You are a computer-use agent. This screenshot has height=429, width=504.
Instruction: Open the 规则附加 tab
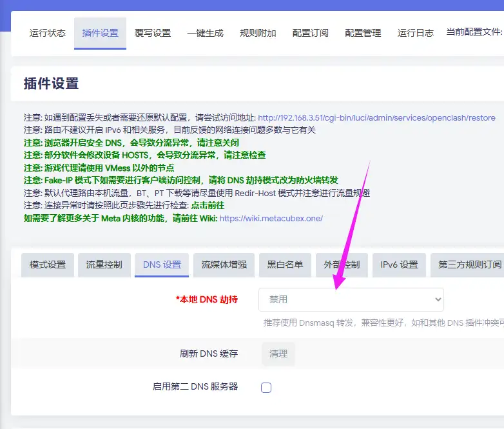point(258,33)
